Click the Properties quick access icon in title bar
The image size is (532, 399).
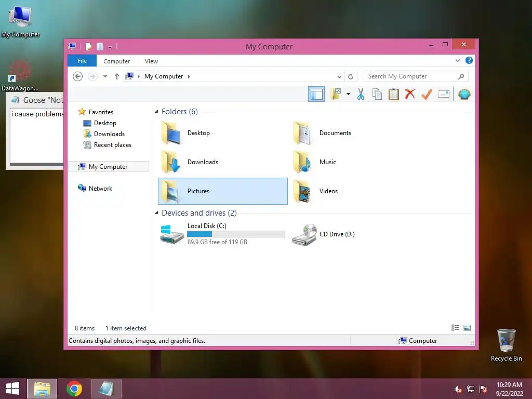click(88, 46)
